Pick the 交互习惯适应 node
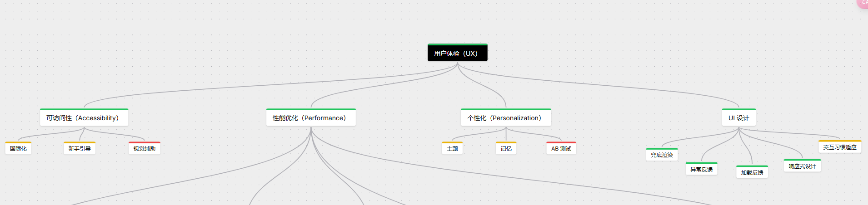The height and width of the screenshot is (205, 868). pyautogui.click(x=840, y=147)
